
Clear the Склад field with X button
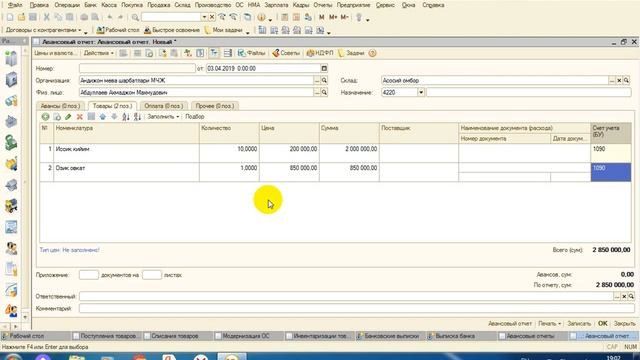(619, 80)
